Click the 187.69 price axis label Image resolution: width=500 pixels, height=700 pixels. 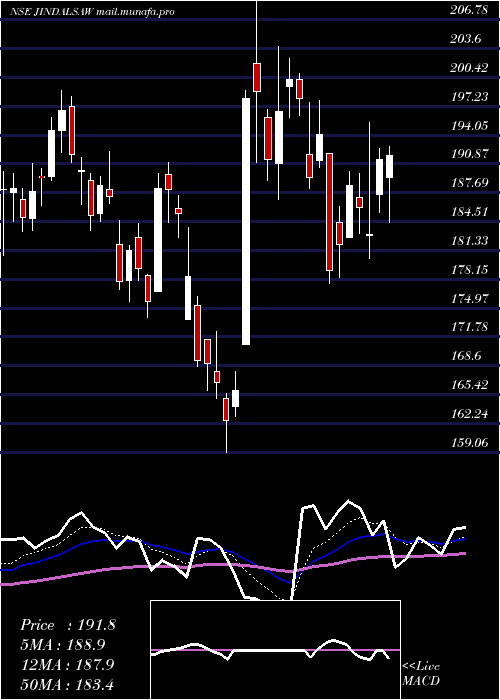click(469, 183)
